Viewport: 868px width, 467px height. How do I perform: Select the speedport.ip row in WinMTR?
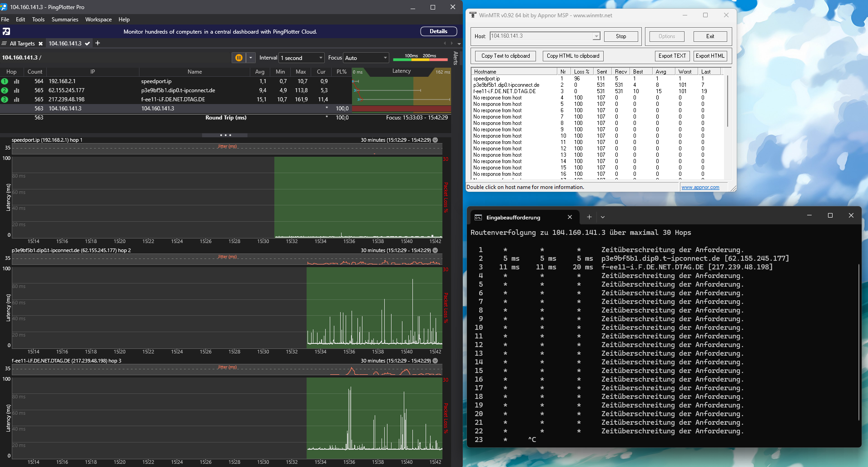pos(597,79)
